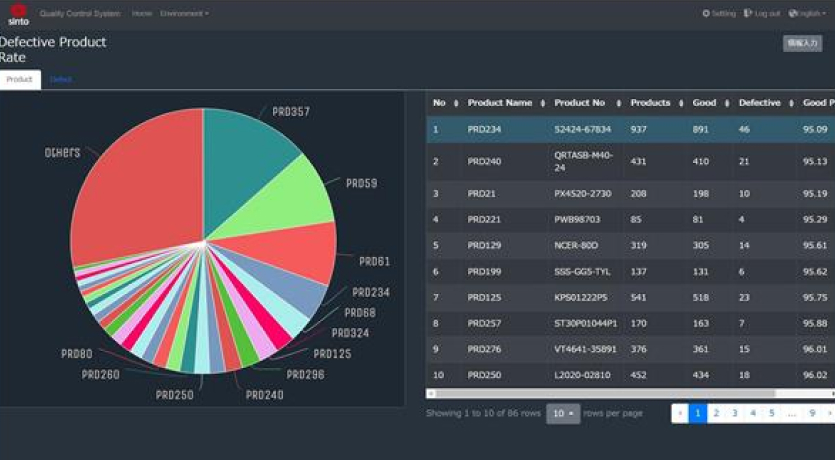835x460 pixels.
Task: Switch to the Defect tab
Action: pos(60,79)
